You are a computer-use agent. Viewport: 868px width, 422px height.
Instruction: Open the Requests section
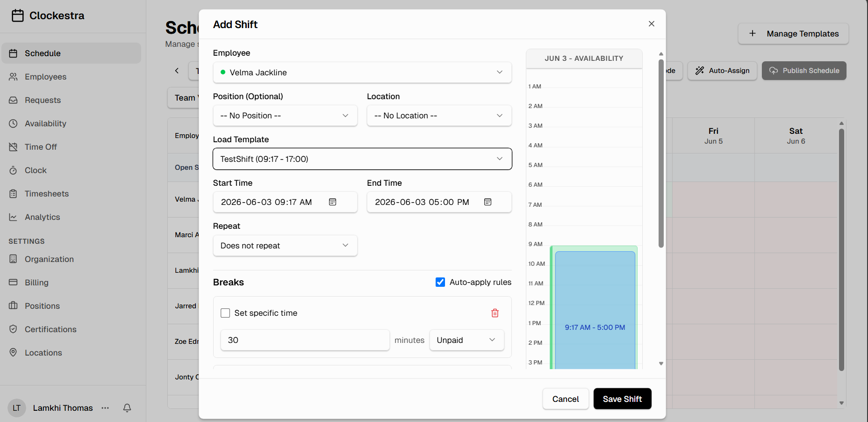(71, 100)
